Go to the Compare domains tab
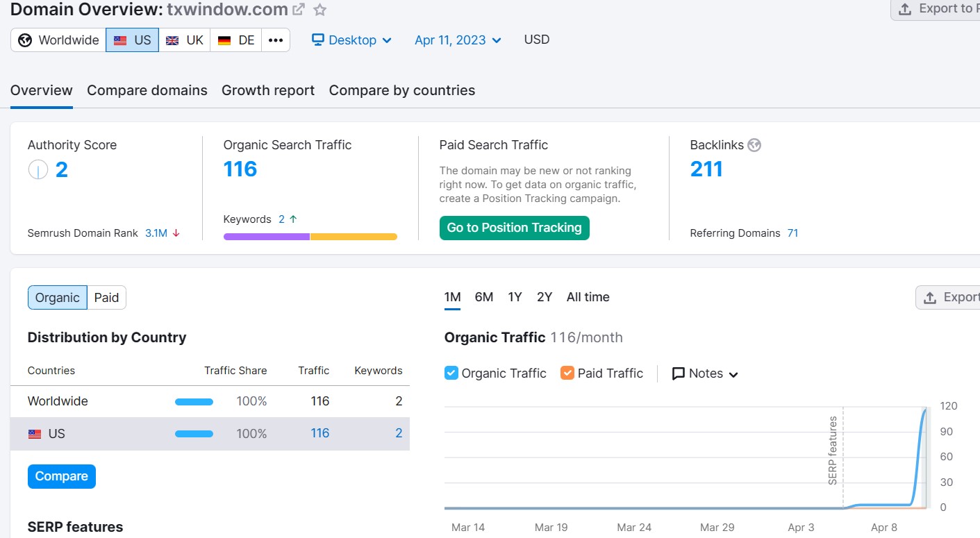This screenshot has width=980, height=538. tap(147, 90)
